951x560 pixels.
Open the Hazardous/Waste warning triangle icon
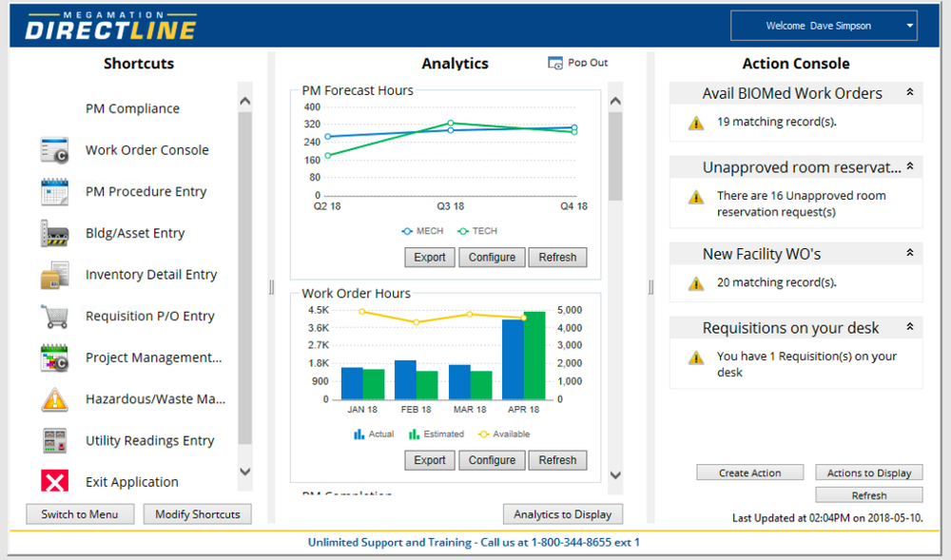(54, 399)
